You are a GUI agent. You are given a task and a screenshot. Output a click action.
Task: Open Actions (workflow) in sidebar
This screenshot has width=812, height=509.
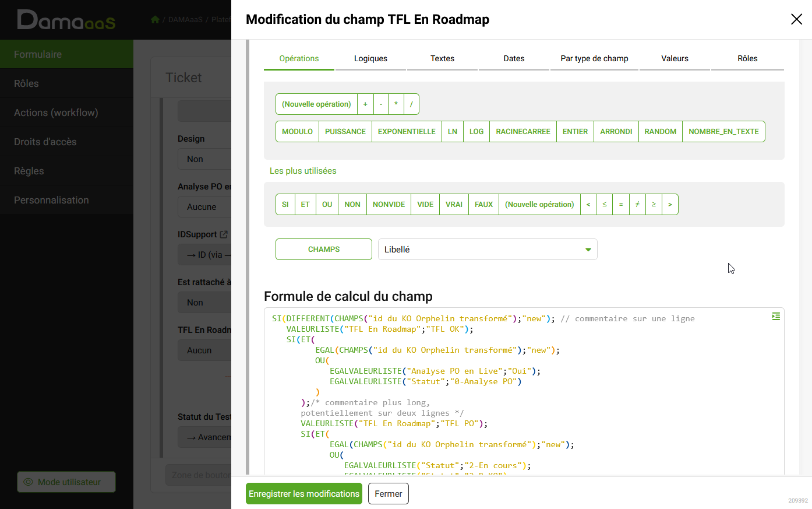[x=56, y=113]
